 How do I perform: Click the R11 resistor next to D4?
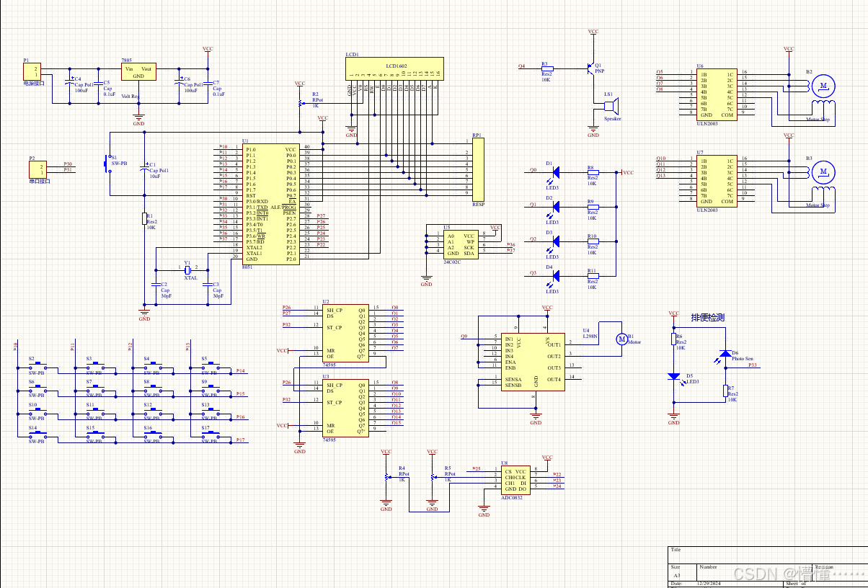[593, 275]
